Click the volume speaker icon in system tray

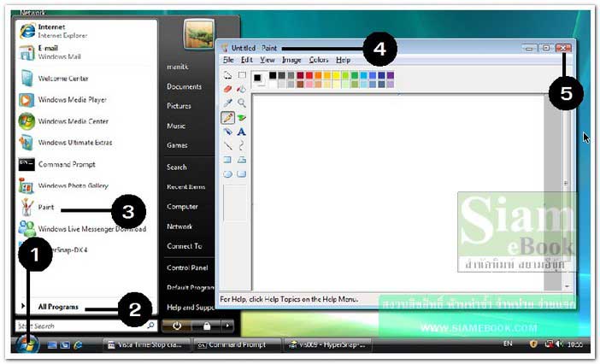coord(559,343)
